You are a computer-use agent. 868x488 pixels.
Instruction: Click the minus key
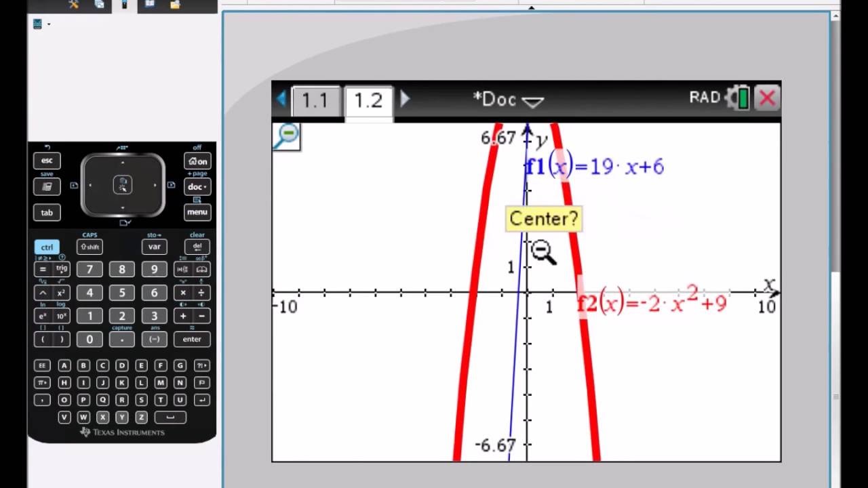pos(202,316)
